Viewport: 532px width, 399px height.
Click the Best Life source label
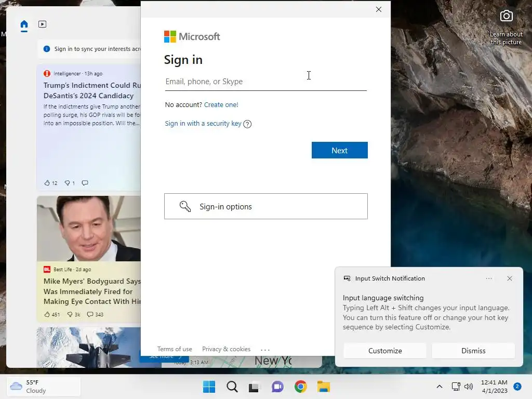(x=63, y=270)
